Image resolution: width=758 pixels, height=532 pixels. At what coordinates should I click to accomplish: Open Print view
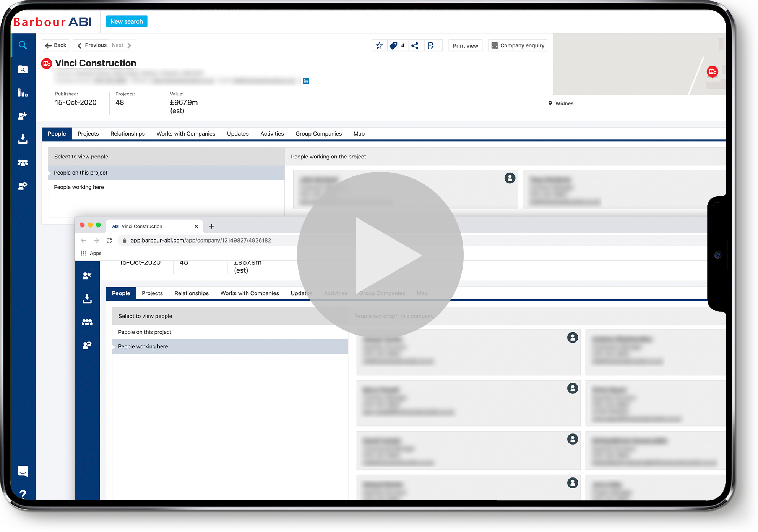click(465, 45)
